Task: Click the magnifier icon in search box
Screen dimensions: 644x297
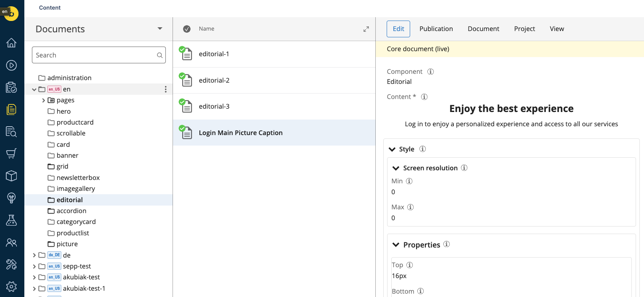Action: tap(160, 55)
